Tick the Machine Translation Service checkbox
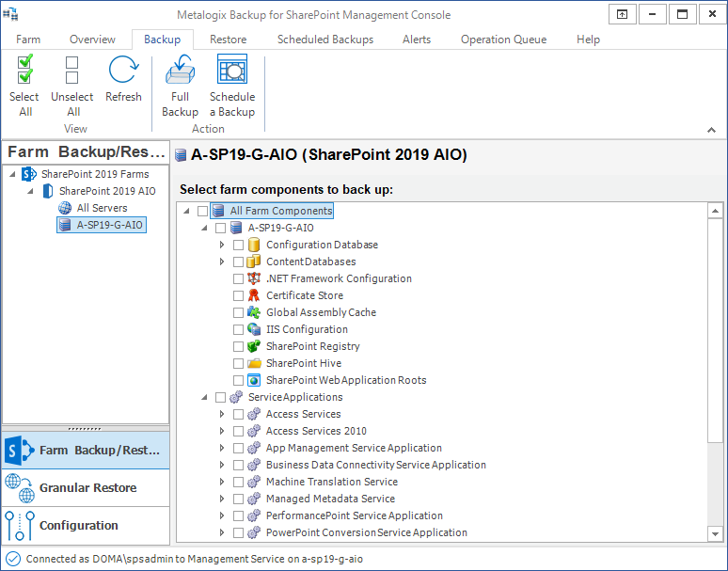728x571 pixels. (x=238, y=482)
